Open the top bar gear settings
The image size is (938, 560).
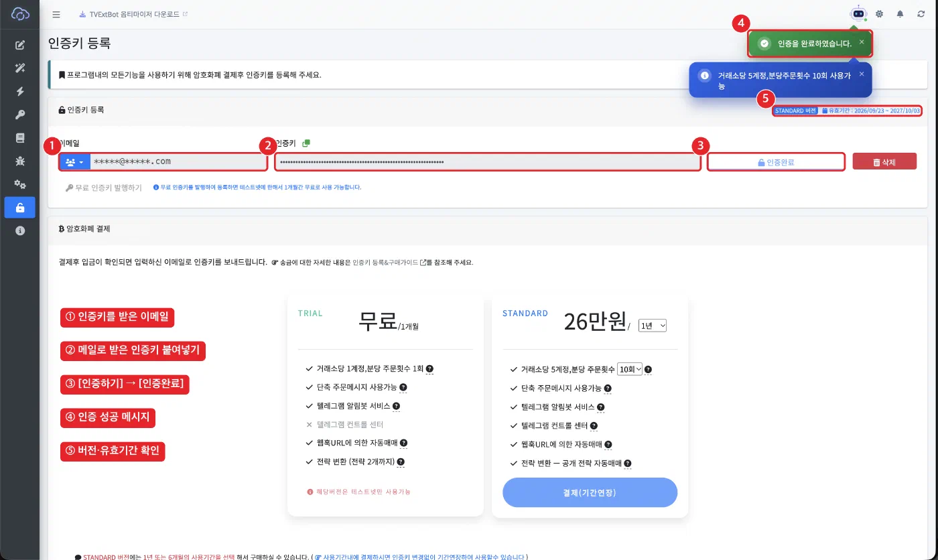(879, 14)
